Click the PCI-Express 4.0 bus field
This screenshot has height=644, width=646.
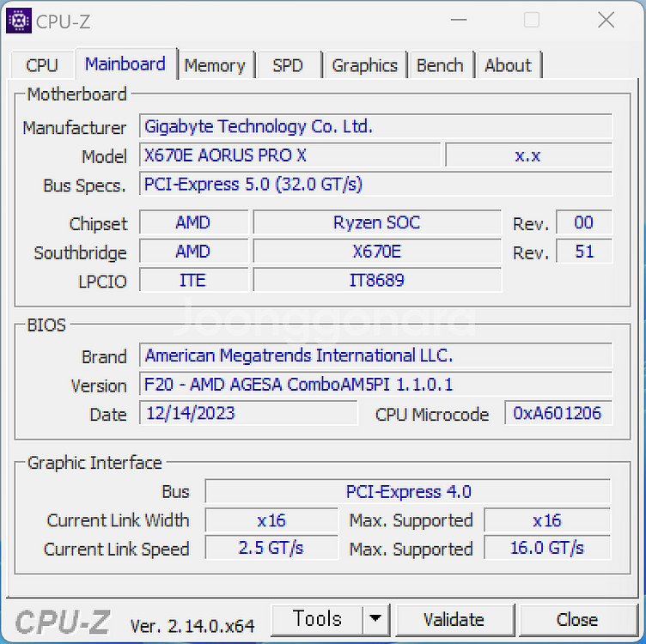pos(408,492)
